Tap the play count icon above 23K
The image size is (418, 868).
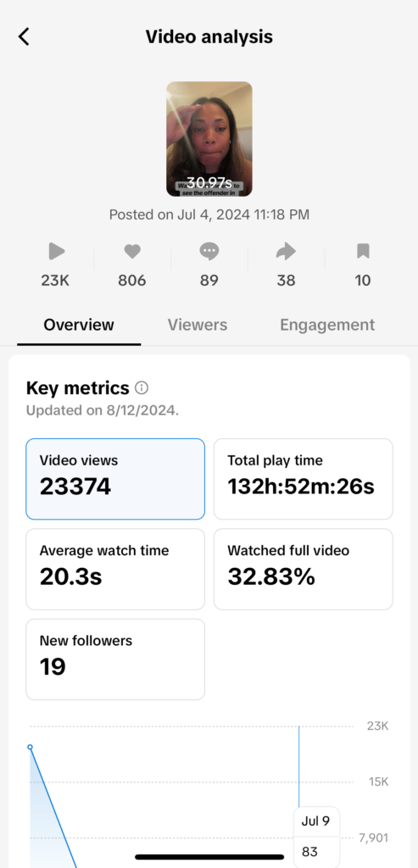click(x=56, y=251)
